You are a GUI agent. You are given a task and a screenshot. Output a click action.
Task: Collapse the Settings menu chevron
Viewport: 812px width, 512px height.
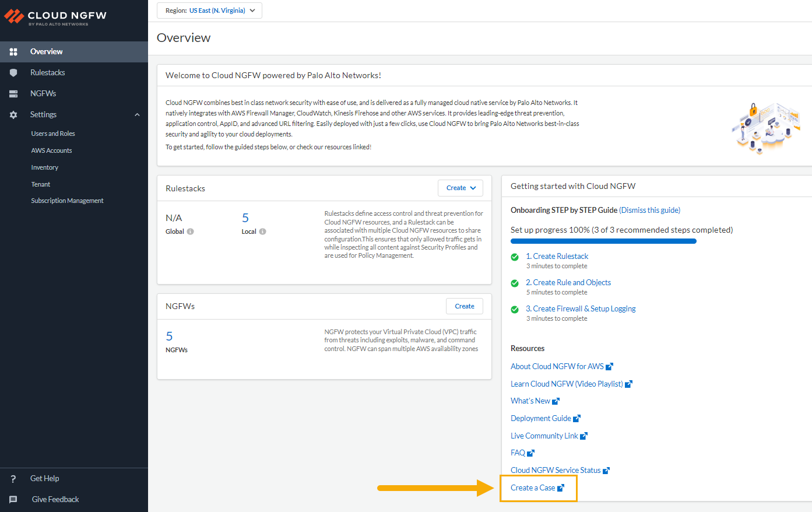click(138, 115)
